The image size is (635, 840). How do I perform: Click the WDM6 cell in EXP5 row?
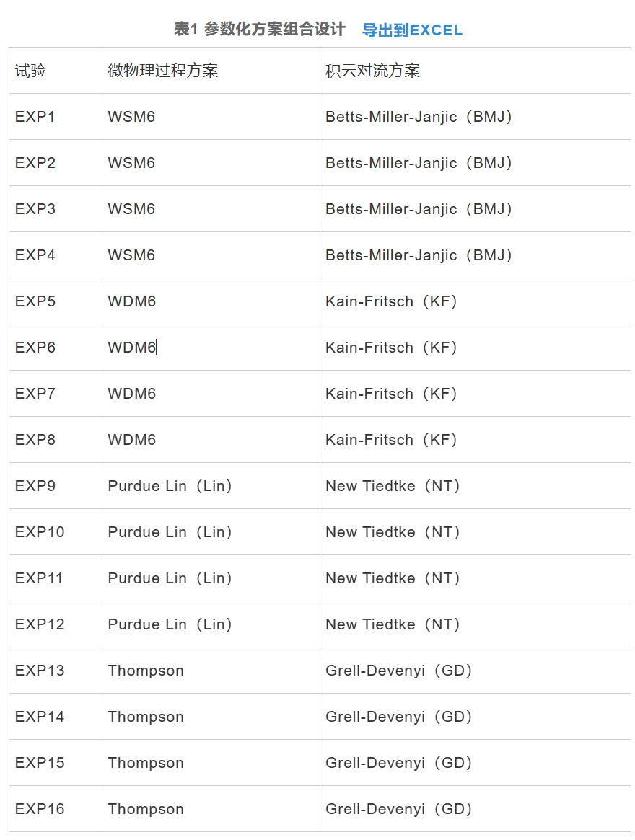(x=132, y=301)
